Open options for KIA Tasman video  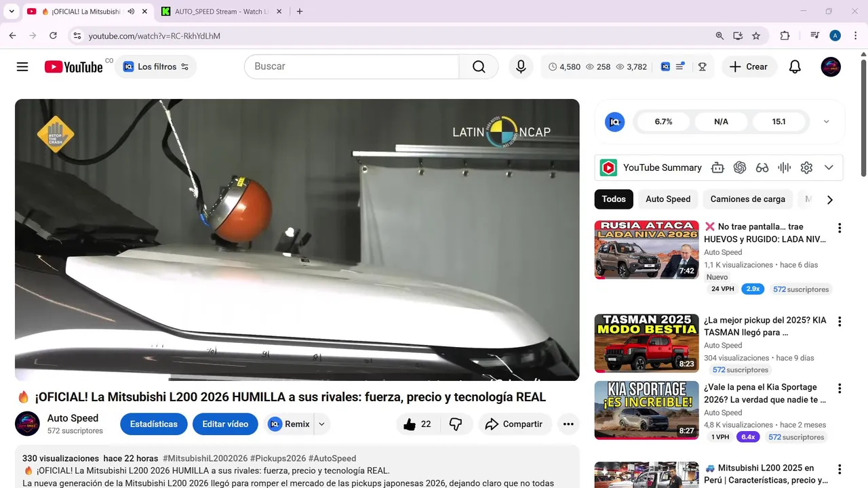[840, 322]
